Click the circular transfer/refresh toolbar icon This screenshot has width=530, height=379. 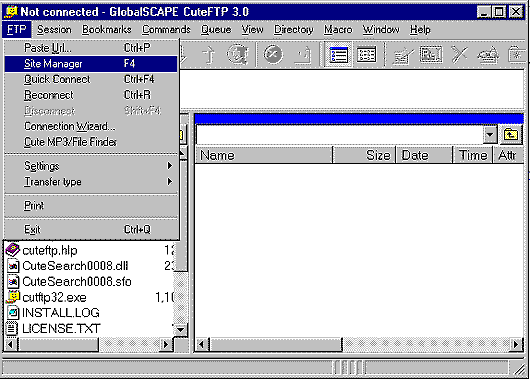[x=238, y=54]
